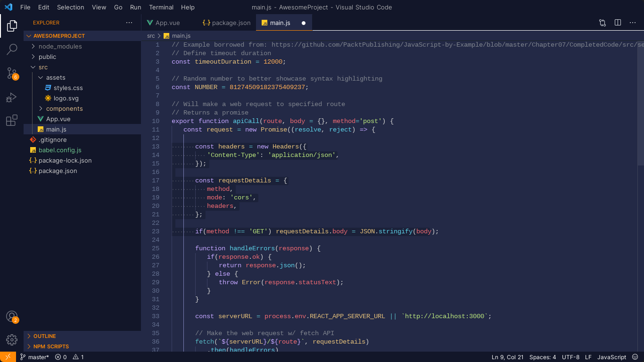Open the Manage gear icon
Image resolution: width=644 pixels, height=362 pixels.
[x=12, y=339]
